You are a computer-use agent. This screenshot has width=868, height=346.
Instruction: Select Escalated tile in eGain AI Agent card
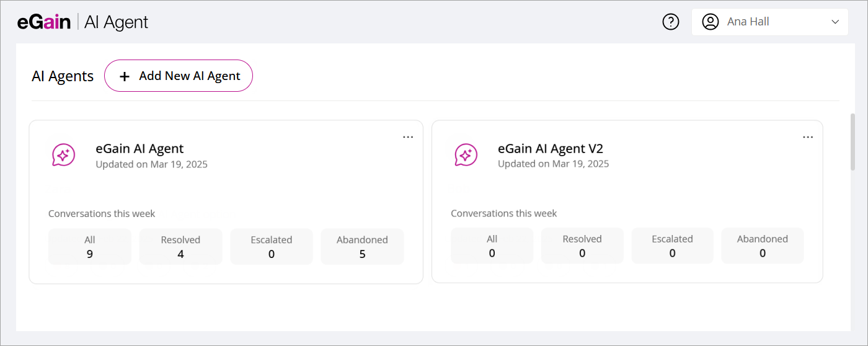pos(272,247)
